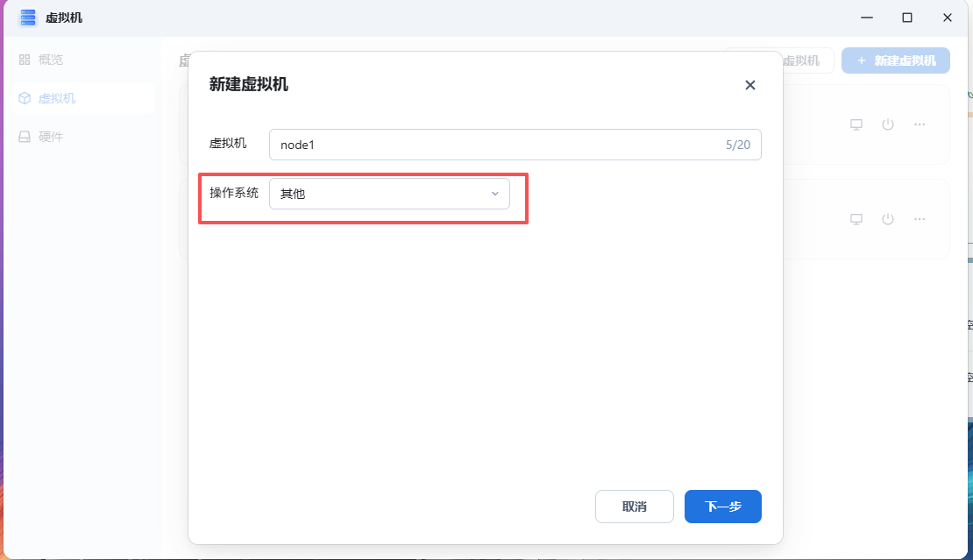Open console monitor icon of first VM row

tap(856, 124)
